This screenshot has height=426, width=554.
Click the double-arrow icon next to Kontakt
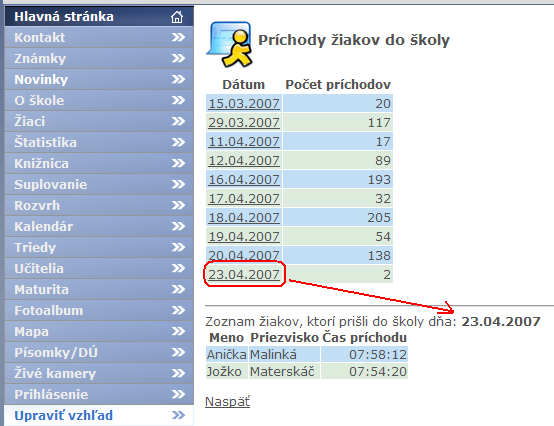178,37
